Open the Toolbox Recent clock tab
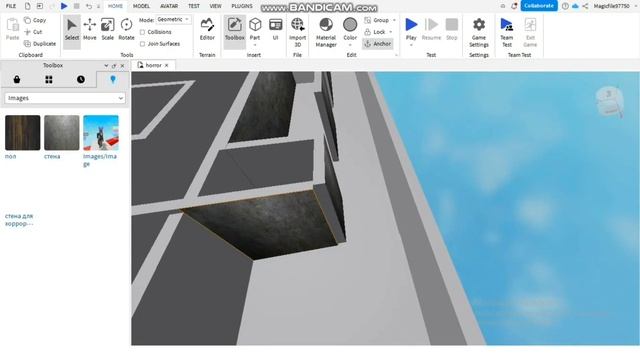Screen dimensions: 640x360 (81, 79)
